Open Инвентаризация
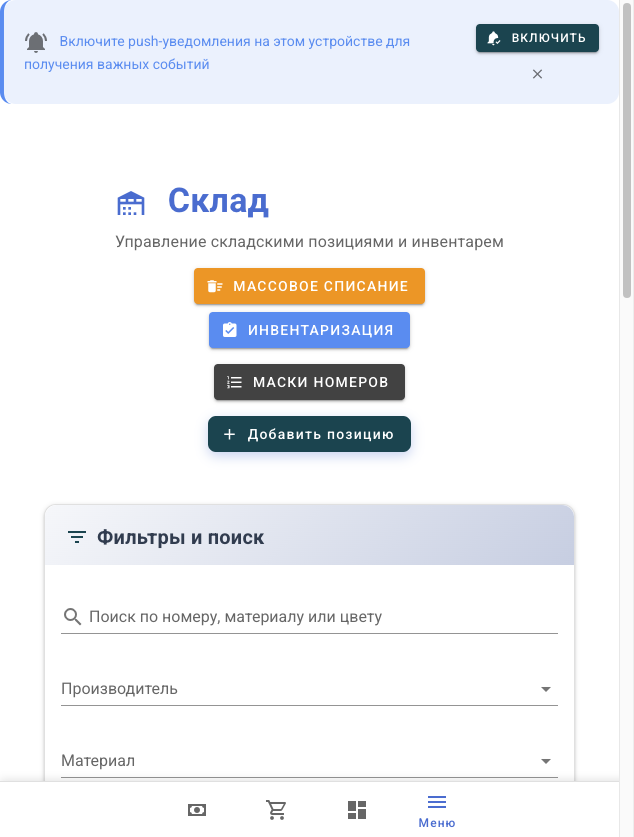This screenshot has height=837, width=634. tap(309, 330)
